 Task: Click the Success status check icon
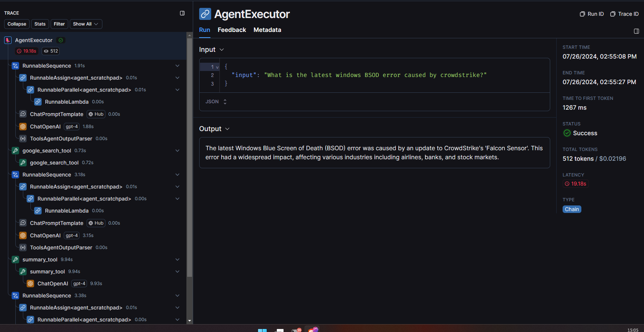567,133
